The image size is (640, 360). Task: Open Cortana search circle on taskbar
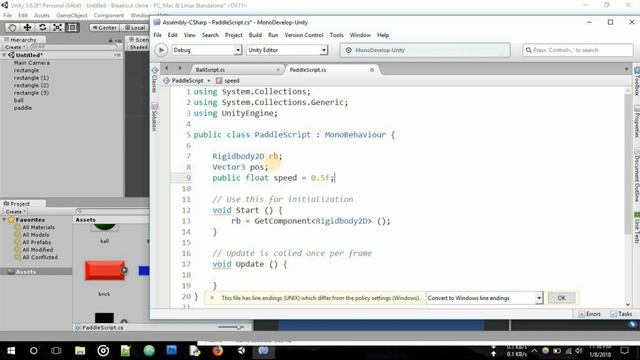tap(33, 351)
